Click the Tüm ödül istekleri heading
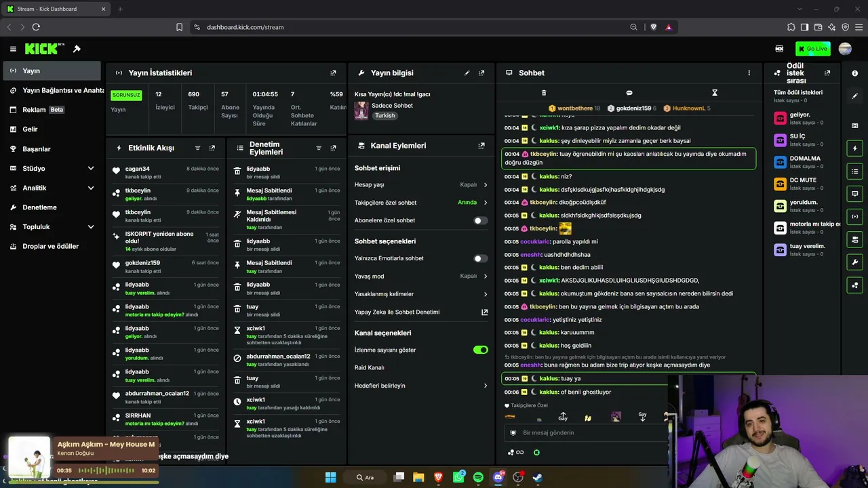 [798, 92]
